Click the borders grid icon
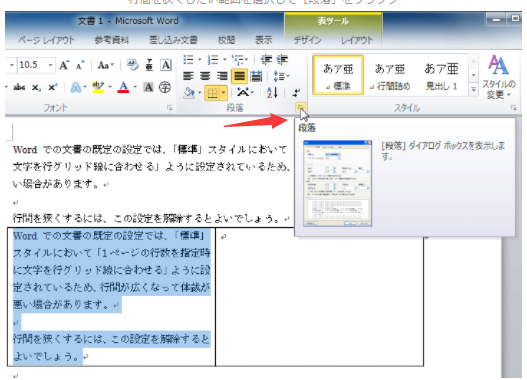The image size is (527, 380). coord(212,93)
